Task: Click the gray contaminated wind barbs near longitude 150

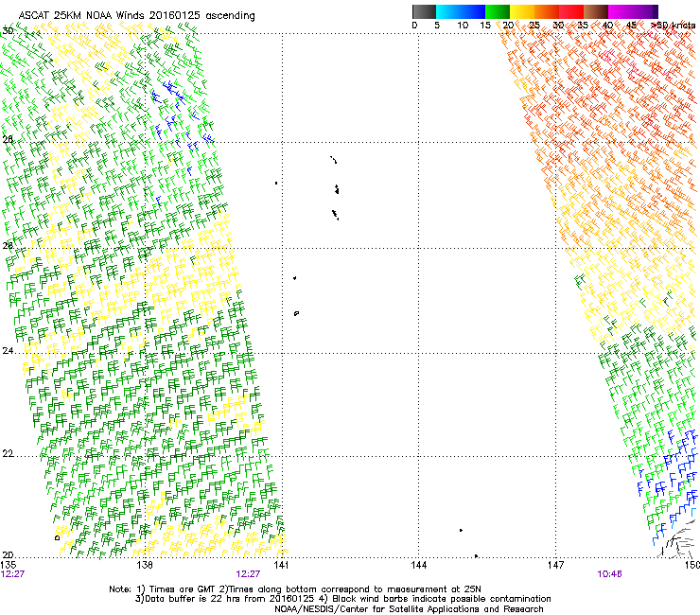Action: click(x=678, y=540)
